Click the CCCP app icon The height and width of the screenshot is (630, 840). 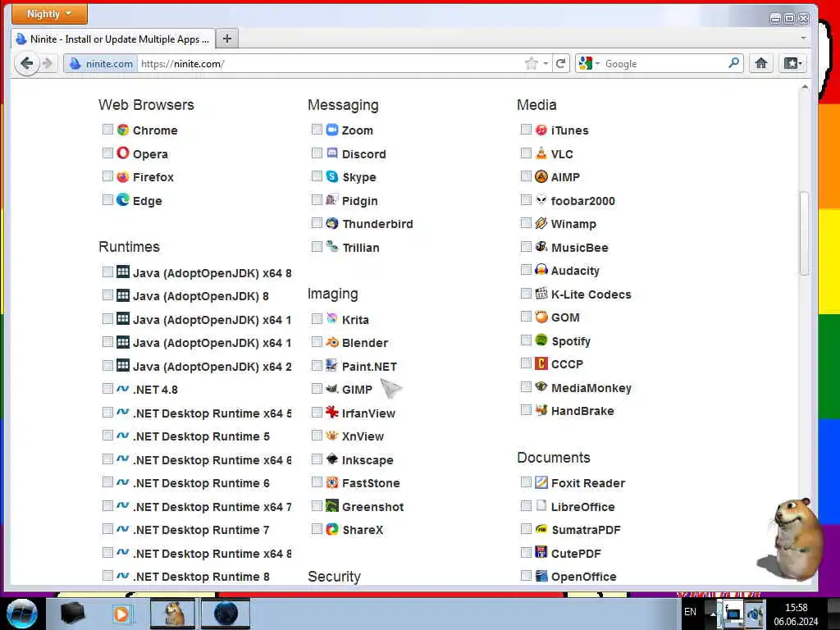[541, 363]
